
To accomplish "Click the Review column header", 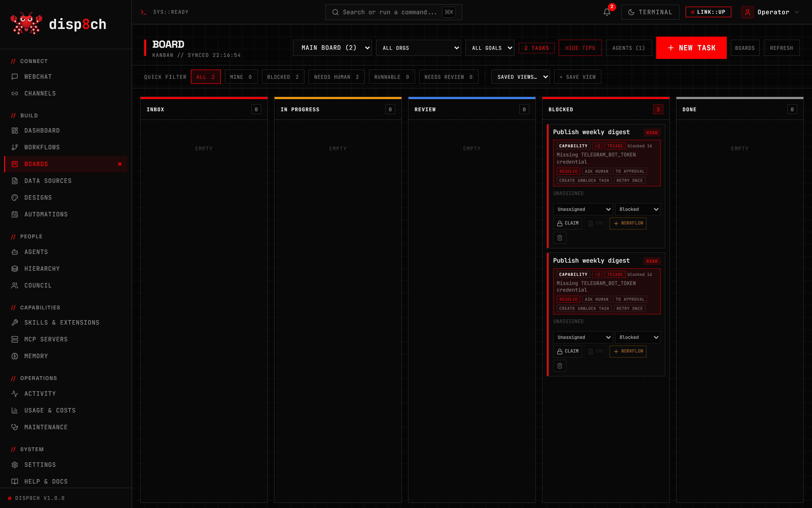I will pos(471,109).
